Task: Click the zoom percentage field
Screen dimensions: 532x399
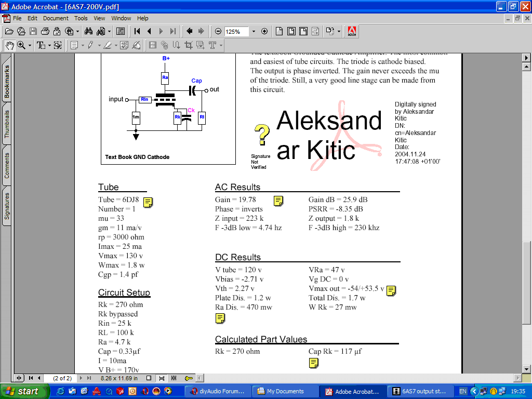Action: (236, 32)
